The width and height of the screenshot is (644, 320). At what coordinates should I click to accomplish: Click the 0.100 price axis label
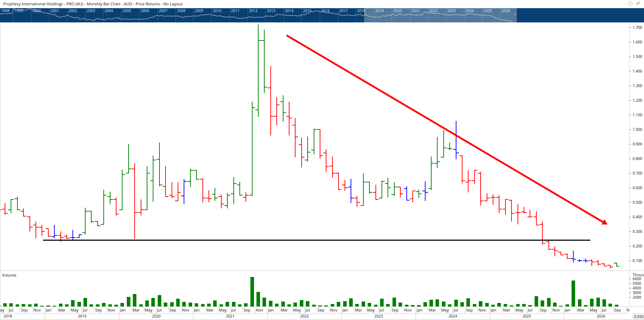637,261
